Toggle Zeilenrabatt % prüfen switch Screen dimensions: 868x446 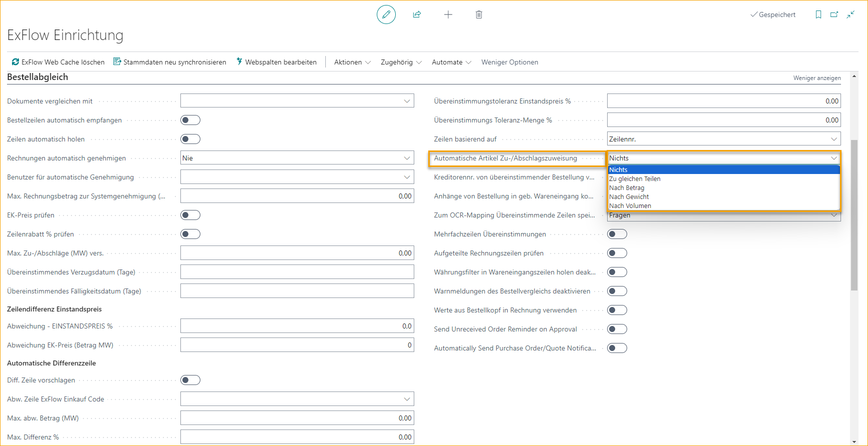(190, 234)
